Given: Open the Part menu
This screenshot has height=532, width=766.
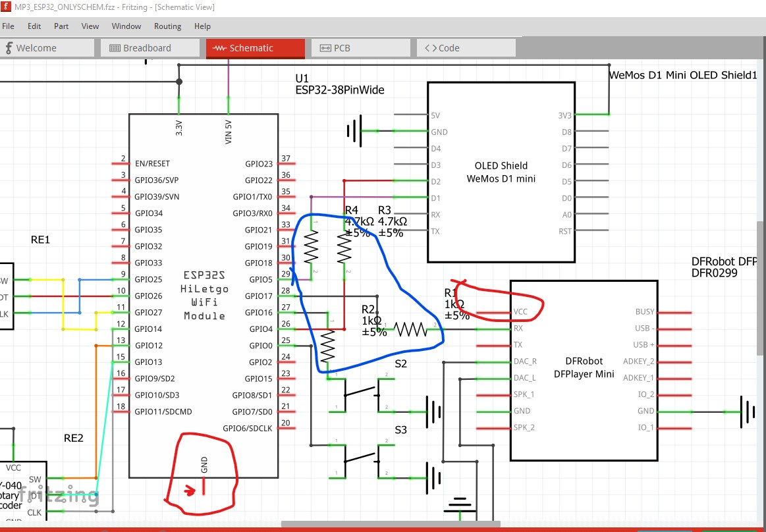Looking at the screenshot, I should tap(61, 26).
